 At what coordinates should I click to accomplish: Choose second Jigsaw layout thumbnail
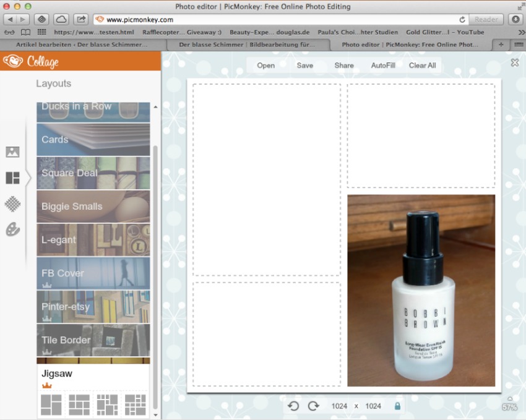(79, 405)
